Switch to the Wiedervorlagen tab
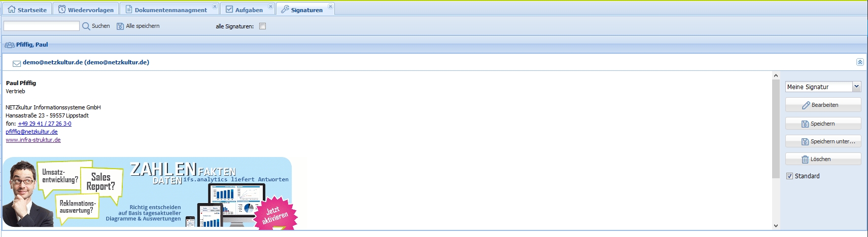868x237 pixels. (x=86, y=9)
